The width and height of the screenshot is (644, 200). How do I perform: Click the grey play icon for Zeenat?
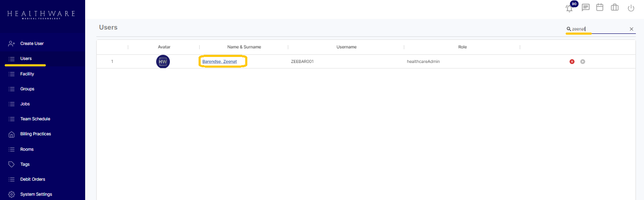582,62
